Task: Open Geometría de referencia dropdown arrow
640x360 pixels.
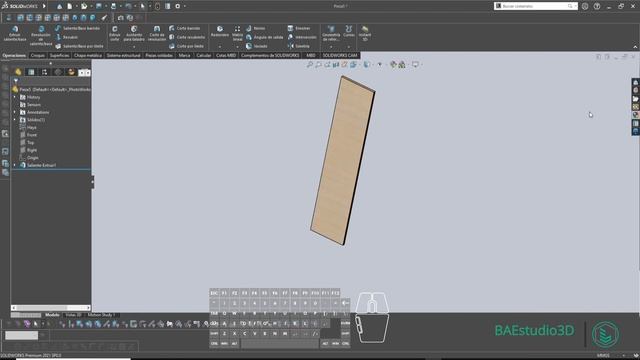Action: 331,47
